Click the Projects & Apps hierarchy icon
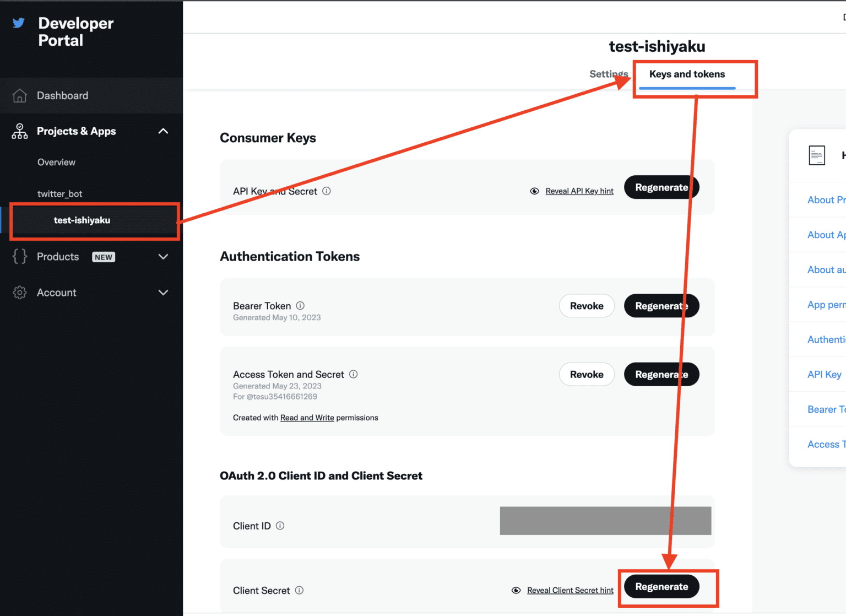The image size is (846, 616). pos(20,131)
